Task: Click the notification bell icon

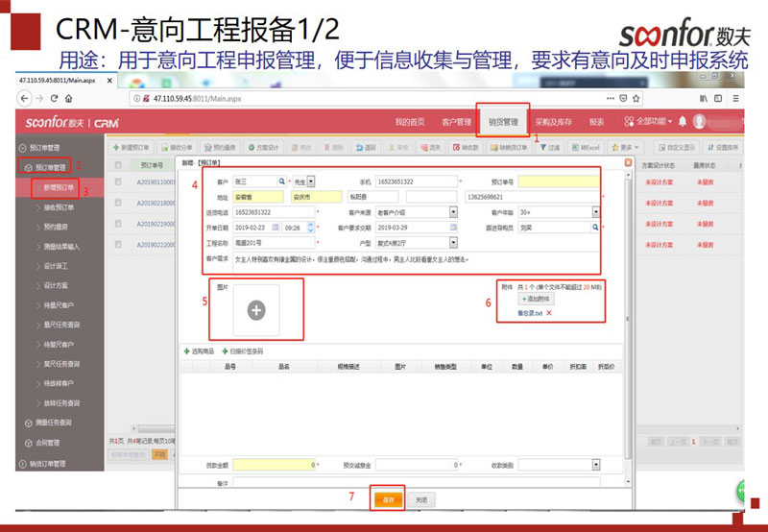Action: click(x=683, y=122)
